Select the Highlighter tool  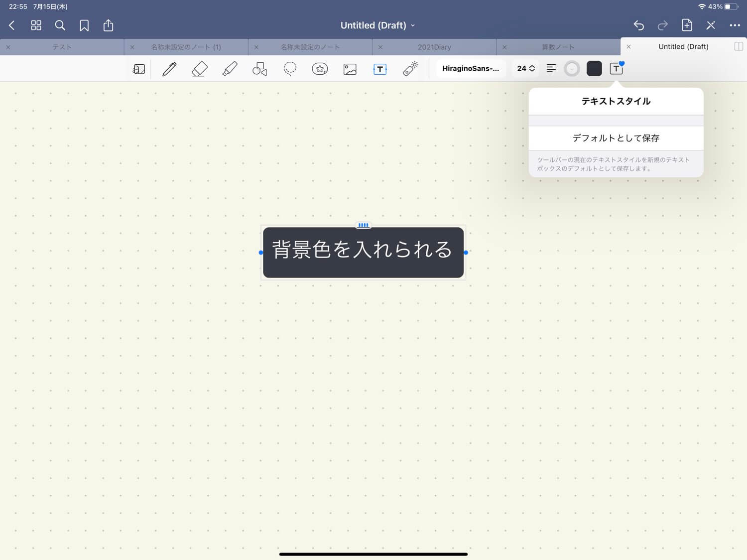[x=230, y=69]
